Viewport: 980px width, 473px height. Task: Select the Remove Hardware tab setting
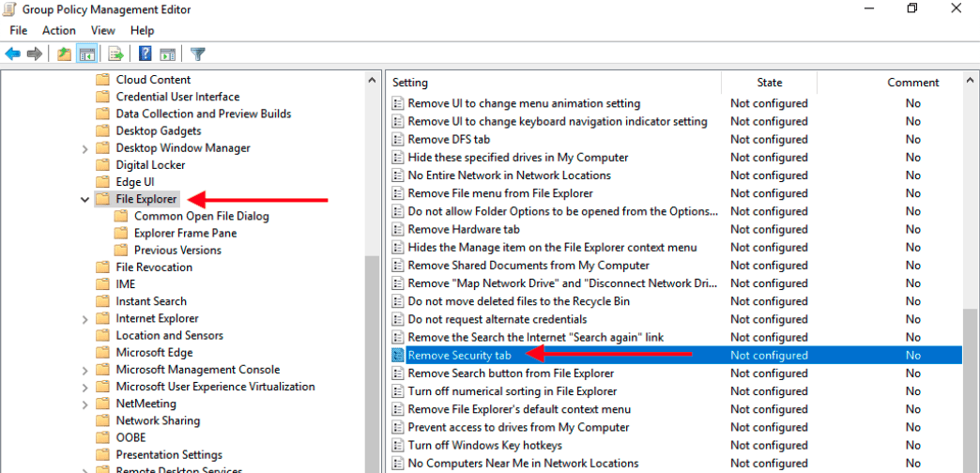[463, 229]
